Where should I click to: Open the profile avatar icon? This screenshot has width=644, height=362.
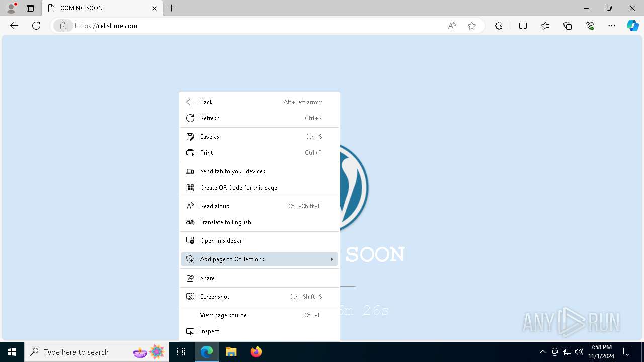pos(11,8)
